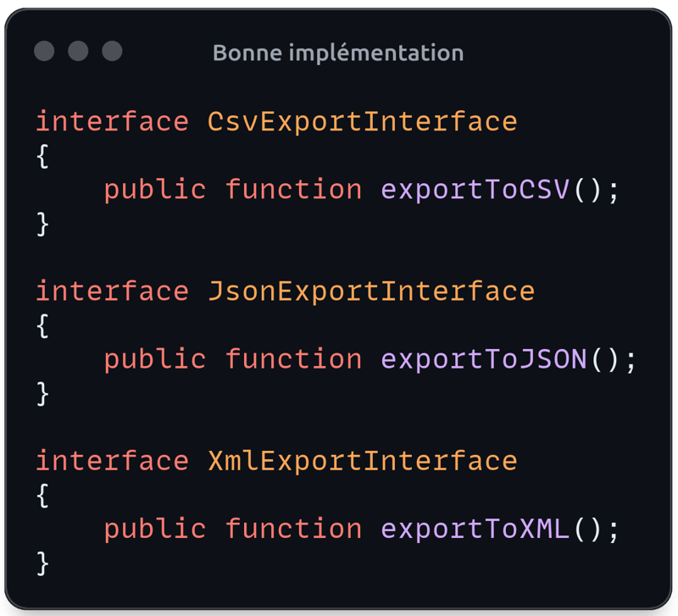The width and height of the screenshot is (678, 616).
Task: Click 'interface' keyword before JsonExportInterface
Action: (113, 291)
